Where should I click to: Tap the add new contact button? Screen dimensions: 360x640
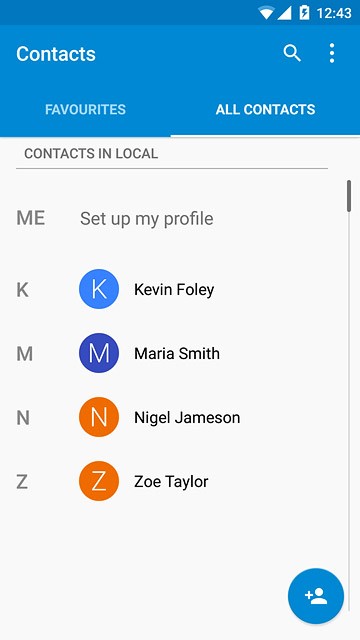(x=316, y=596)
